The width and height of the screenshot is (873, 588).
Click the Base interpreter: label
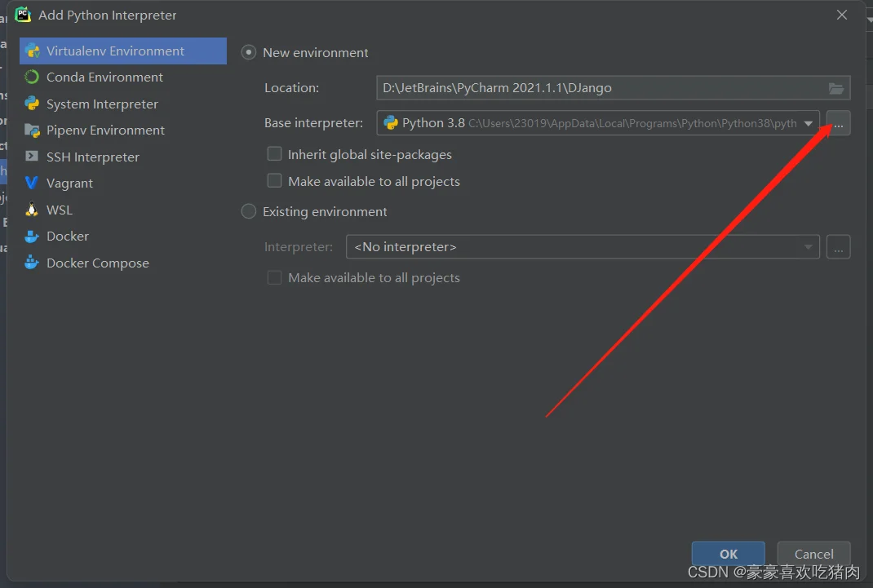313,123
